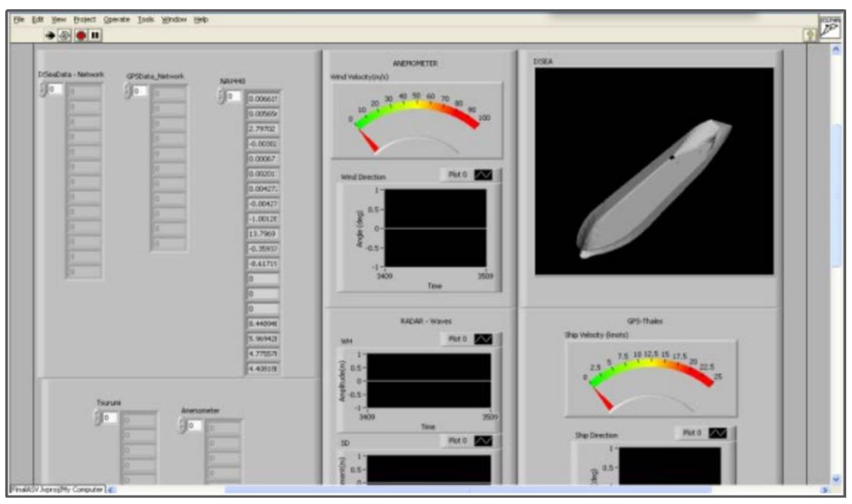852x504 pixels.
Task: Open the Operate menu
Action: coord(116,20)
